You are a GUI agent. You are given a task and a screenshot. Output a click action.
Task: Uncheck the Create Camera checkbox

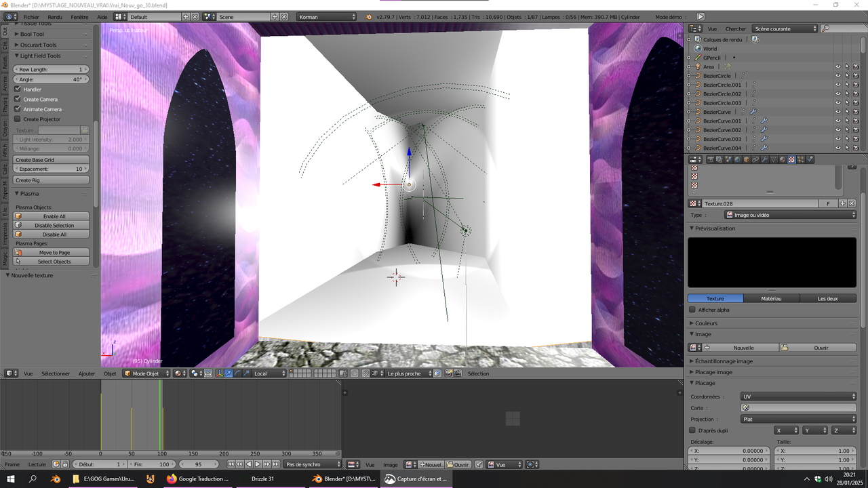(18, 99)
